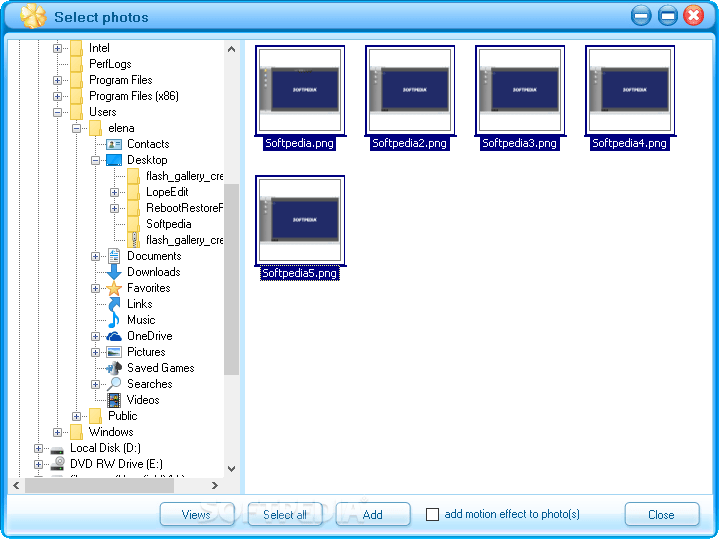Click the Softpedia folder icon
This screenshot has width=719, height=539.
133,224
